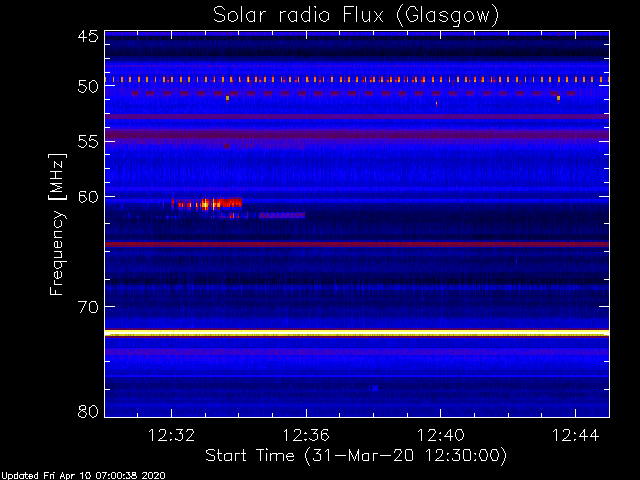This screenshot has height=480, width=640.
Task: Click the 60 MHz frequency label
Action: (x=88, y=197)
